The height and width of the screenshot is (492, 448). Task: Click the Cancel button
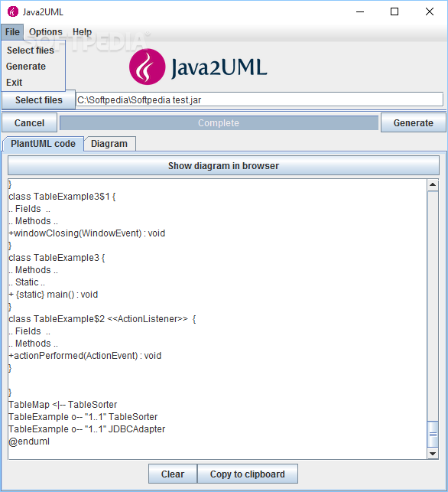30,123
